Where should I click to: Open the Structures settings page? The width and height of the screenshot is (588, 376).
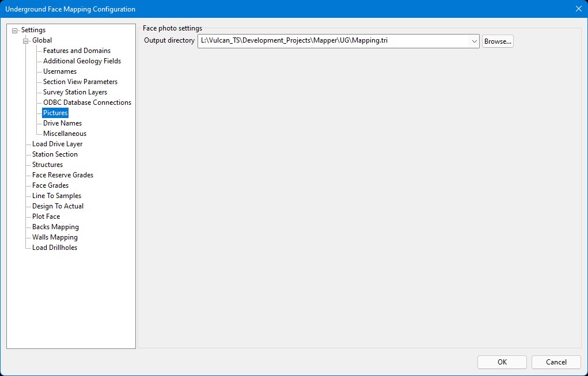point(48,165)
